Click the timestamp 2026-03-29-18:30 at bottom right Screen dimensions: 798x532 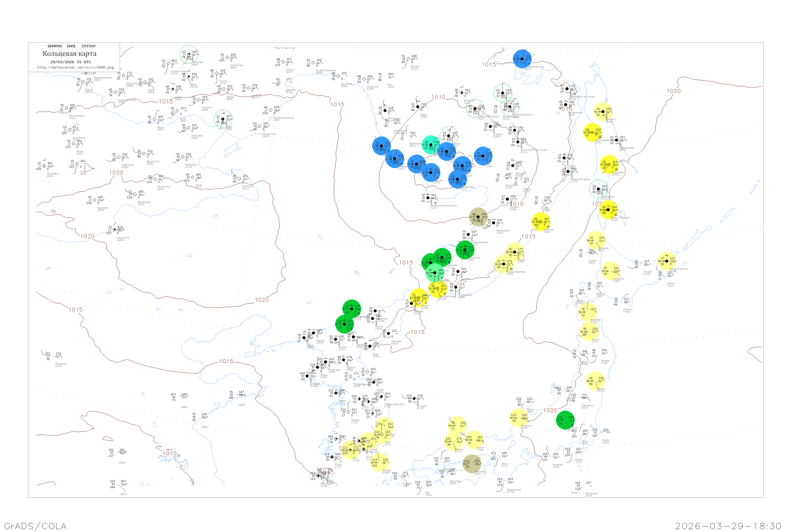(728, 526)
